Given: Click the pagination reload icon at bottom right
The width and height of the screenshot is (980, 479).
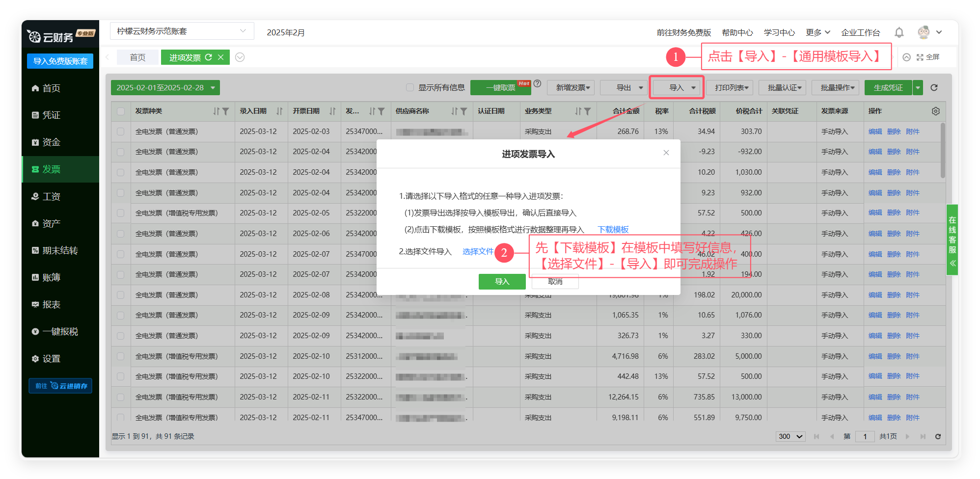Looking at the screenshot, I should point(937,436).
